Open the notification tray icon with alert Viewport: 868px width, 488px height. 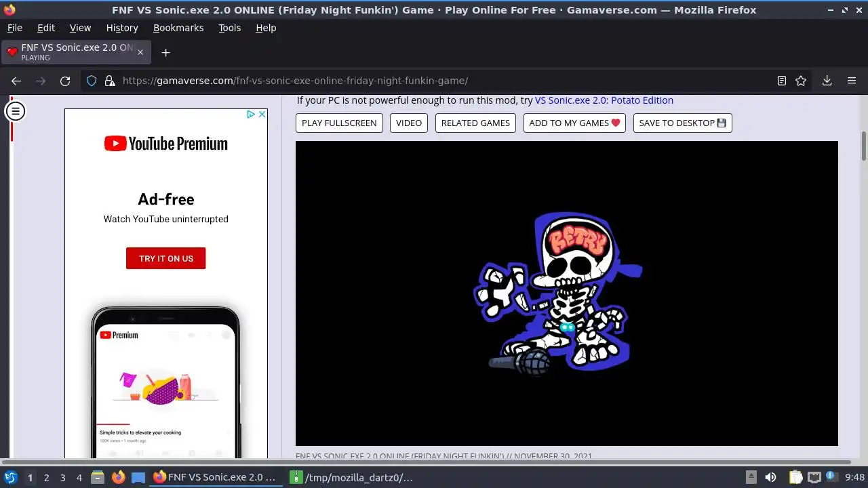coord(831,477)
